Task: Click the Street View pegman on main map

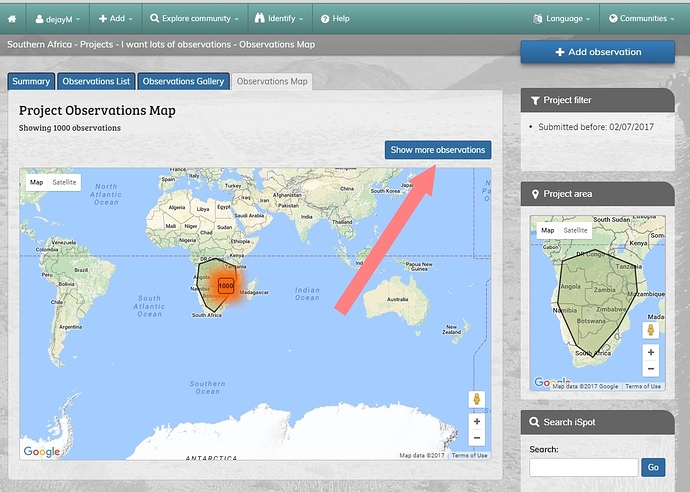Action: click(477, 400)
